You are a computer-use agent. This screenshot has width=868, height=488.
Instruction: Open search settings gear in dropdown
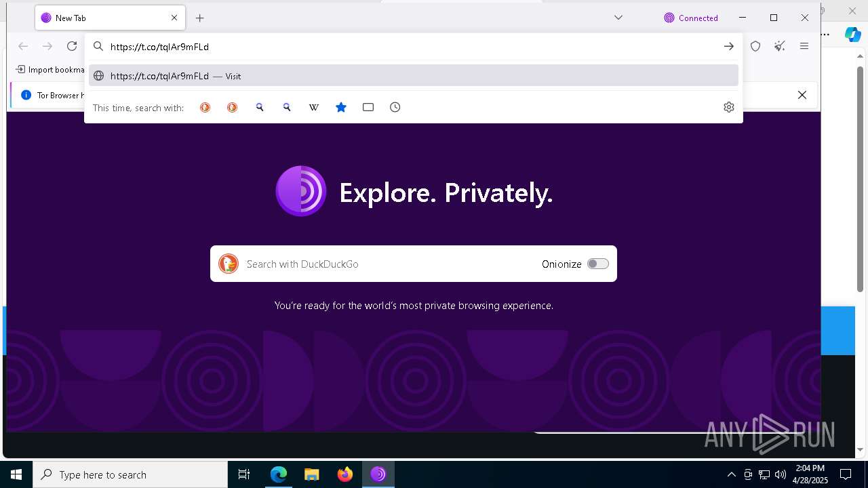coord(729,107)
